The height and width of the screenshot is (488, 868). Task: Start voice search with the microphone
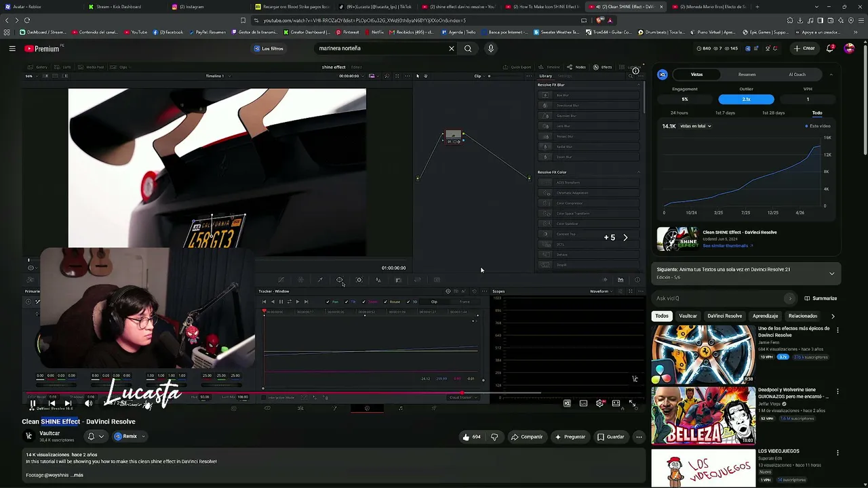click(491, 49)
